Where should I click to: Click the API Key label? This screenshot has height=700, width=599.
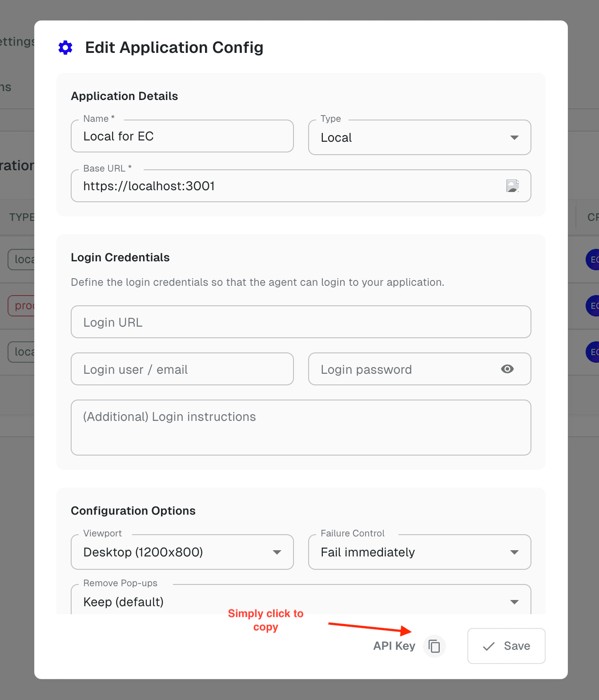click(394, 646)
